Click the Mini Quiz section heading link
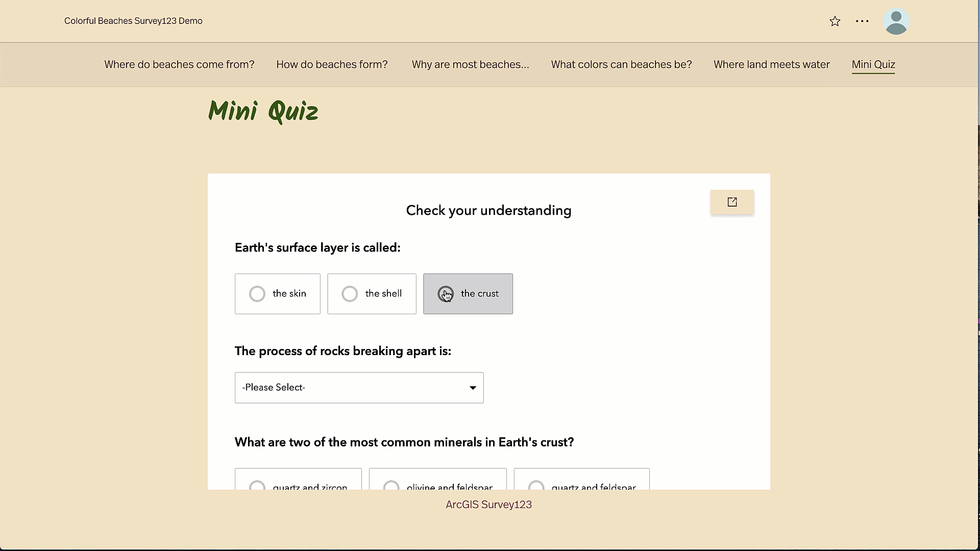 pos(873,65)
